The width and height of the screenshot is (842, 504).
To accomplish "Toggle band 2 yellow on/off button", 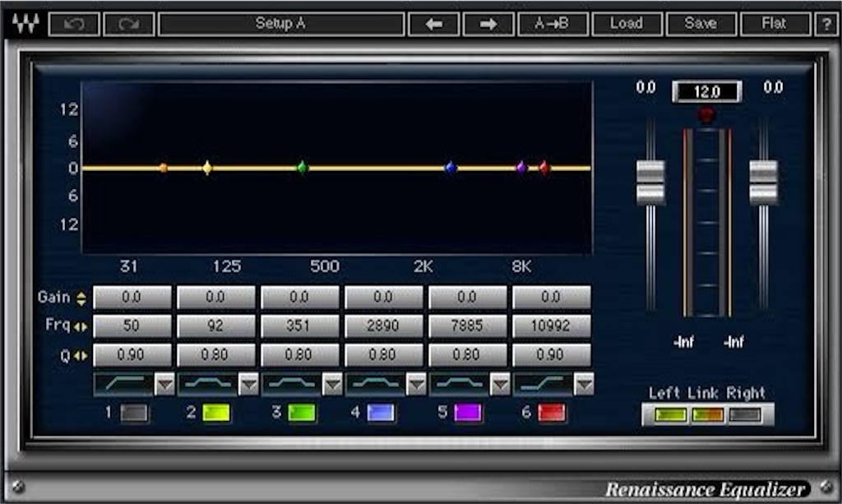I will pos(216,413).
